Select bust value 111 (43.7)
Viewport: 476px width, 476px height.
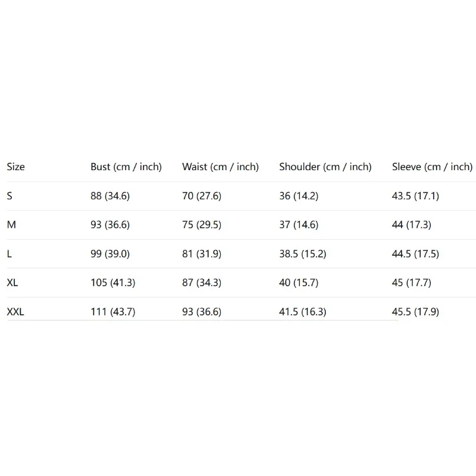coord(113,312)
